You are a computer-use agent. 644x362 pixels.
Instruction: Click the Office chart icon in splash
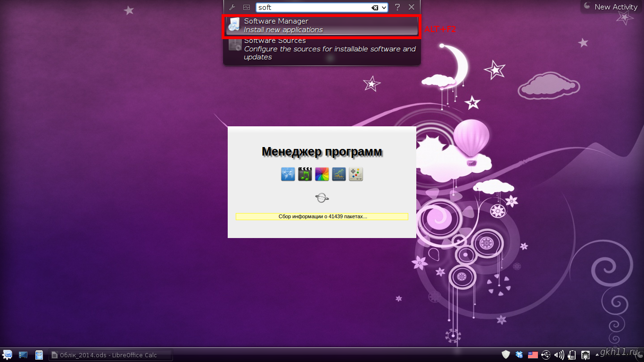pos(339,174)
